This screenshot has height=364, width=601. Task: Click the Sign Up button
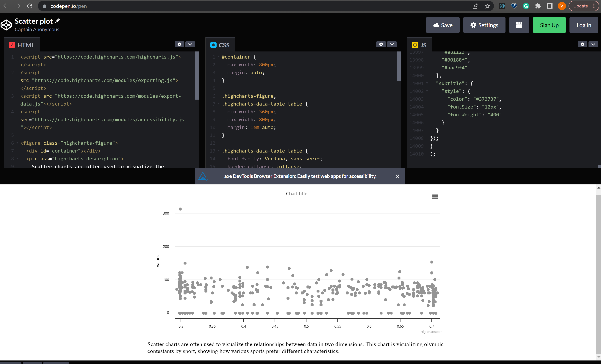pyautogui.click(x=549, y=25)
